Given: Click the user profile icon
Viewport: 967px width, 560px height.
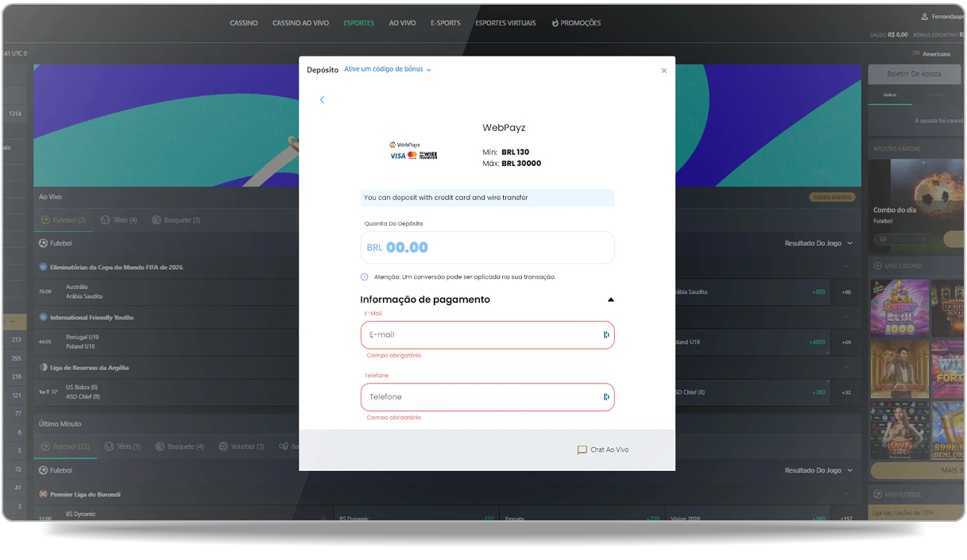Looking at the screenshot, I should tap(924, 17).
